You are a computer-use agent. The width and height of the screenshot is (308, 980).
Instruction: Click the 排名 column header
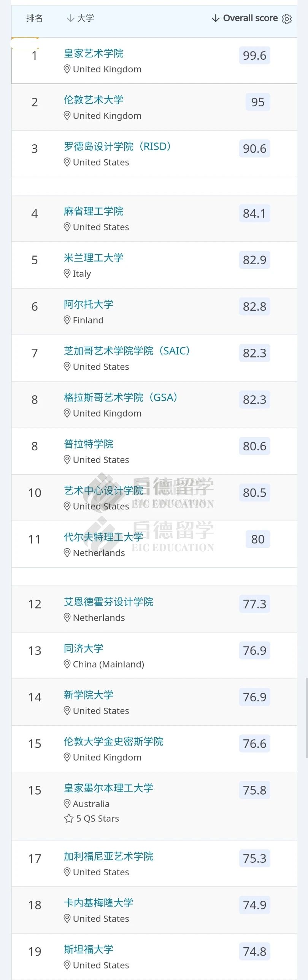tap(34, 18)
